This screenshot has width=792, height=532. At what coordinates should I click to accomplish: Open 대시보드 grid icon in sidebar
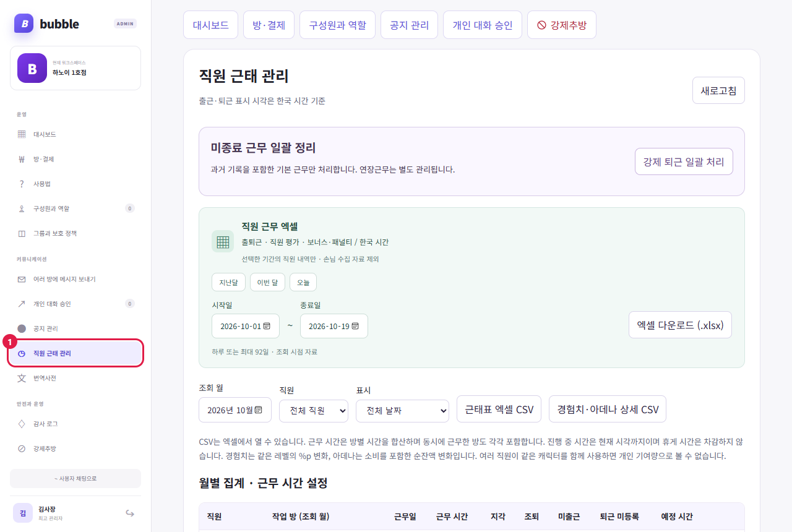pos(22,134)
